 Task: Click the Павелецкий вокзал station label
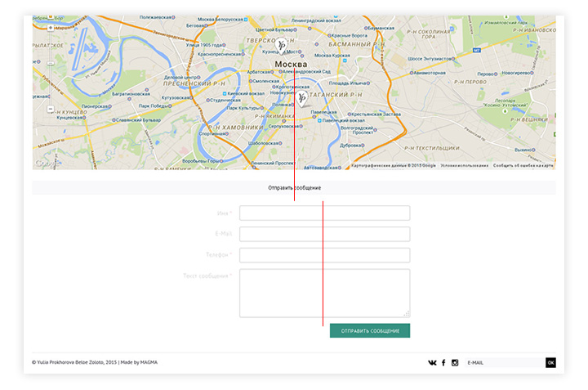tap(344, 120)
